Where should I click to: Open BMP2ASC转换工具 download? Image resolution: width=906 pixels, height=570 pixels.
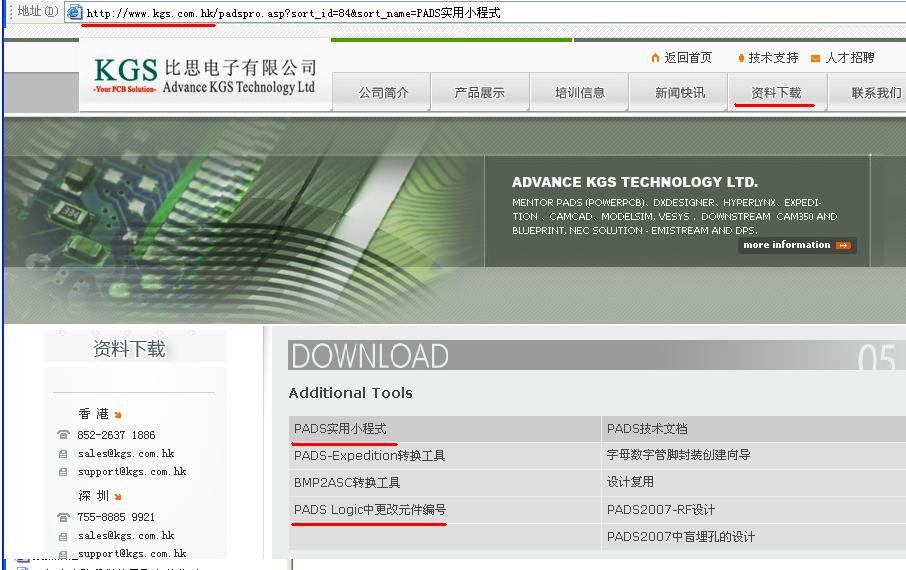[x=347, y=482]
